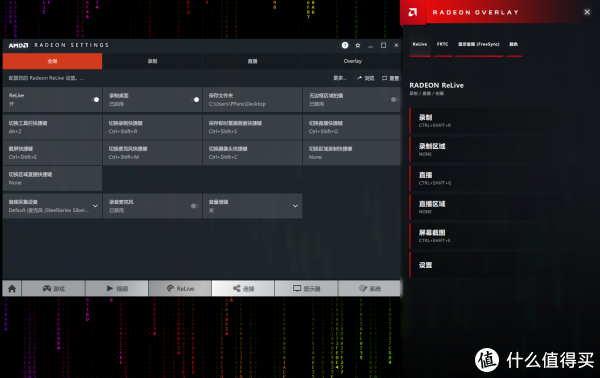This screenshot has width=600, height=378.
Task: Open the save folder tile C:\Users\...\Desktop
Action: click(x=253, y=99)
